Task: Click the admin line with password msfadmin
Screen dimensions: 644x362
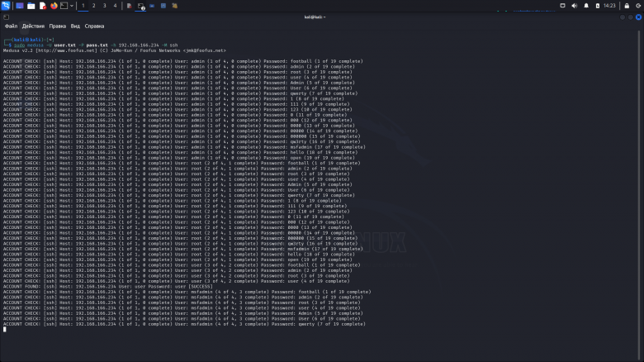Action: [184, 147]
